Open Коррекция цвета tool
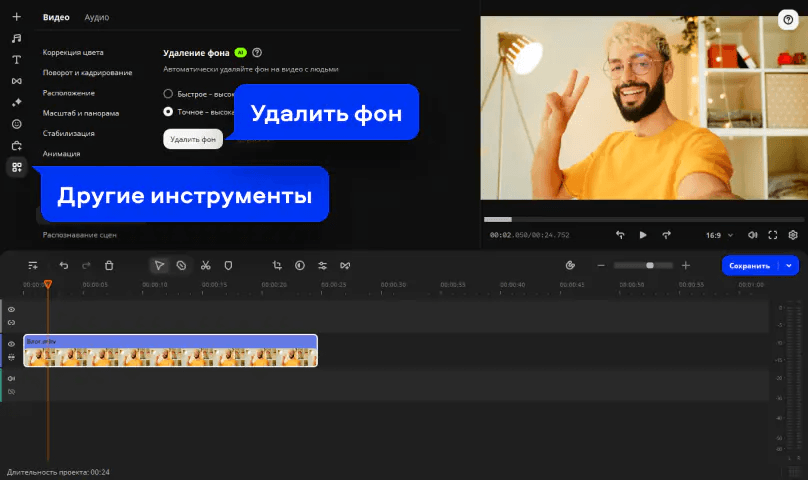The height and width of the screenshot is (480, 808). click(x=73, y=53)
